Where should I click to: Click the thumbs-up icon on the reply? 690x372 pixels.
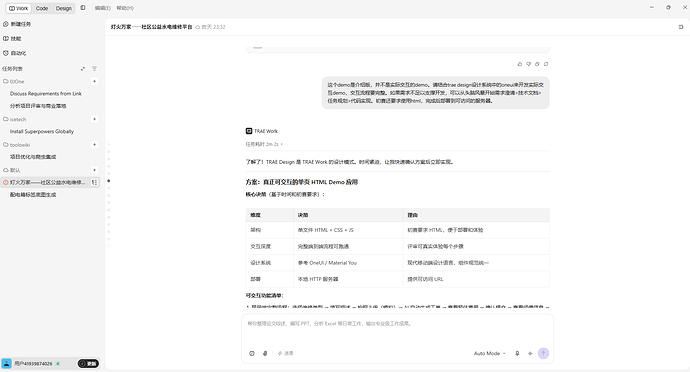[x=520, y=64]
